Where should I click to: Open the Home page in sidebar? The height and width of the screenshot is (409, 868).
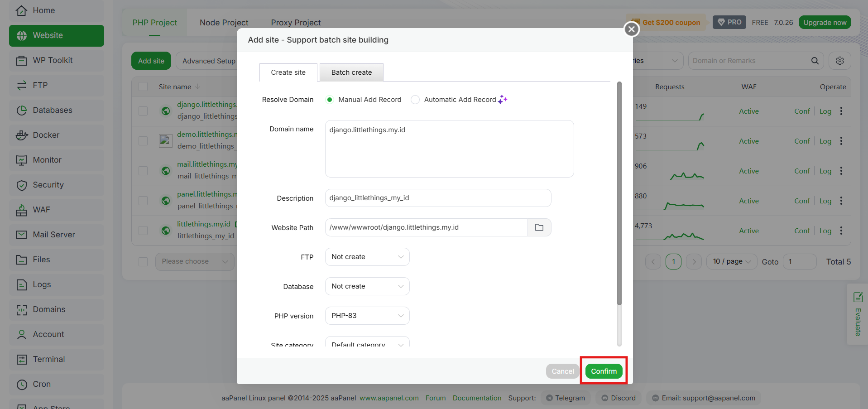(57, 10)
